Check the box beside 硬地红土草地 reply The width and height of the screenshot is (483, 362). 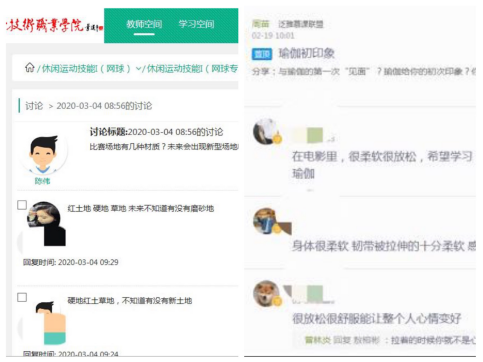22,297
